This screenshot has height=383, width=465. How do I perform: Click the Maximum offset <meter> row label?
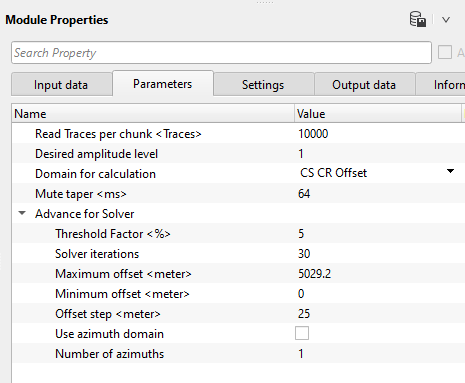[123, 274]
